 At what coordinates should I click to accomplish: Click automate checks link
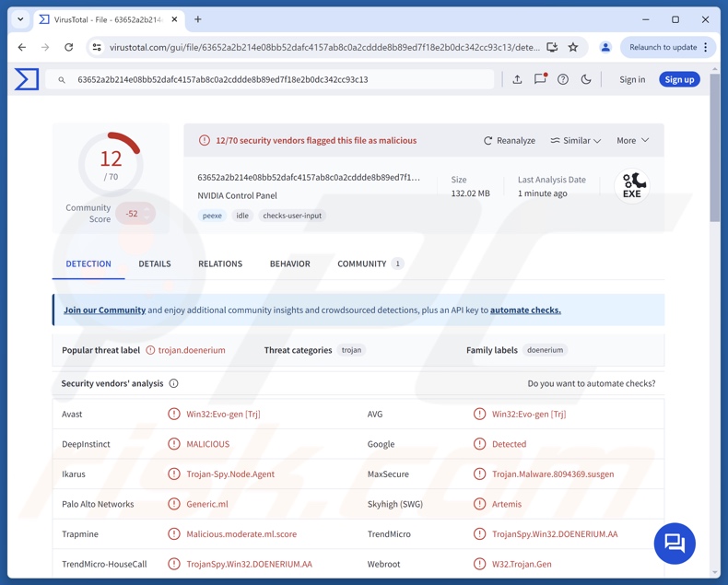tap(525, 310)
